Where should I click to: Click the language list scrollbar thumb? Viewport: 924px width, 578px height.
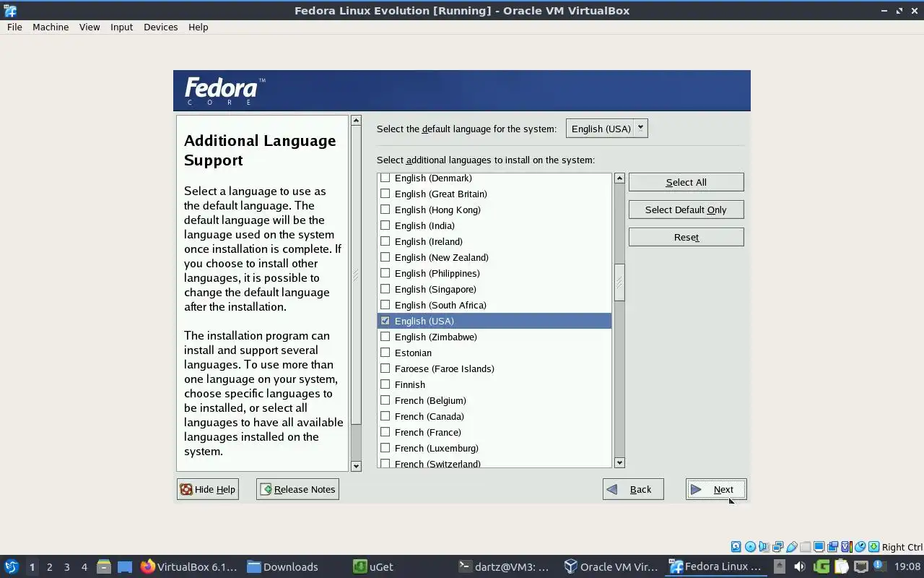pyautogui.click(x=619, y=282)
